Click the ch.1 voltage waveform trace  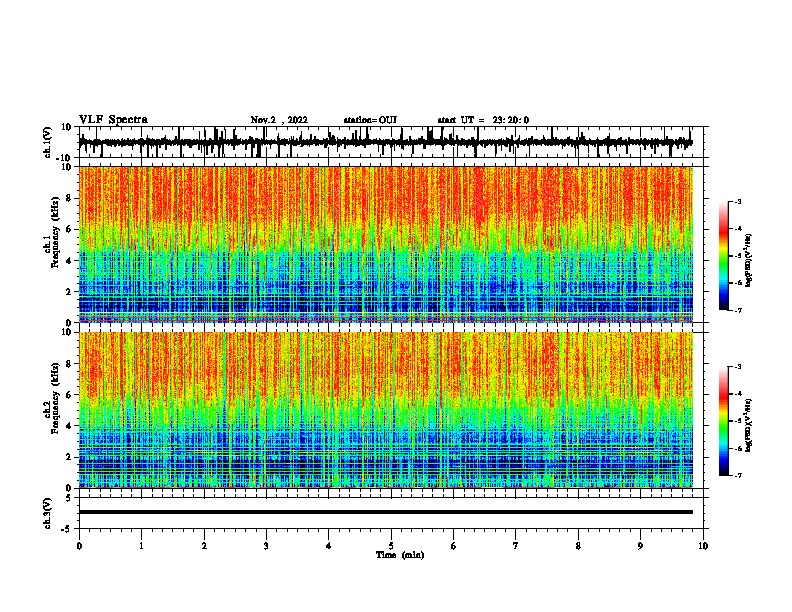click(x=385, y=142)
